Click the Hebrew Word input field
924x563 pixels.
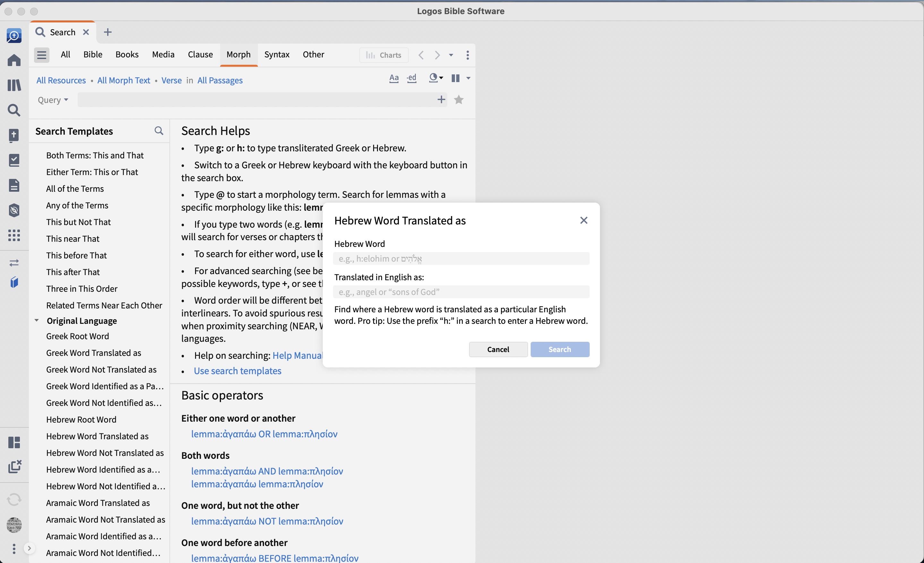(x=461, y=259)
